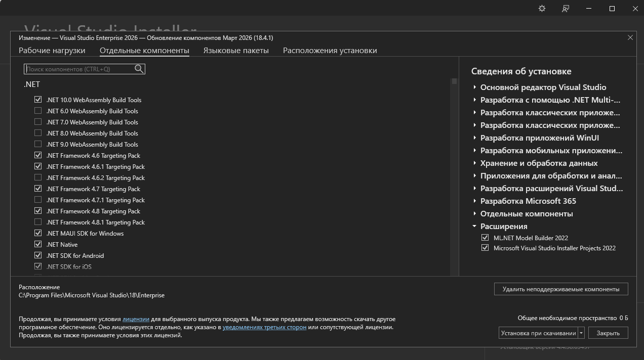Click Удалить неподдерживаемые компоненты button
Viewport: 644px width, 360px height.
tap(560, 289)
